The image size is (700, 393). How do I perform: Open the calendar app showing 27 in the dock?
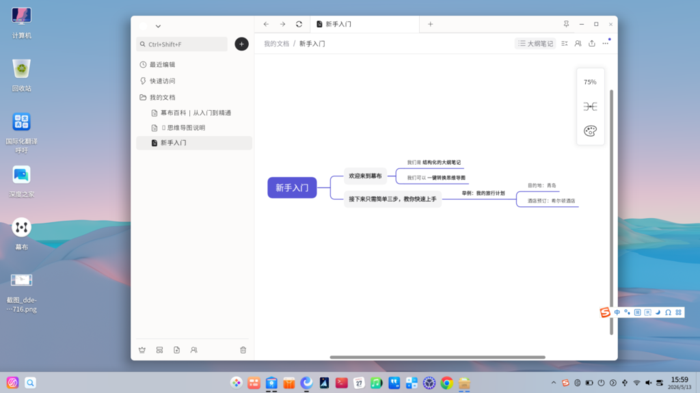pos(359,383)
